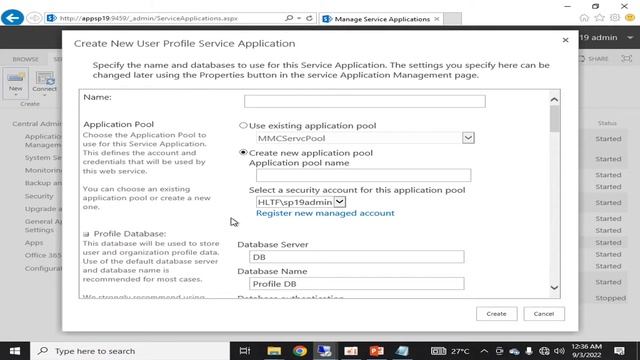Open Task View on the taskbar
Viewport: 640px width, 360px height.
[245, 351]
